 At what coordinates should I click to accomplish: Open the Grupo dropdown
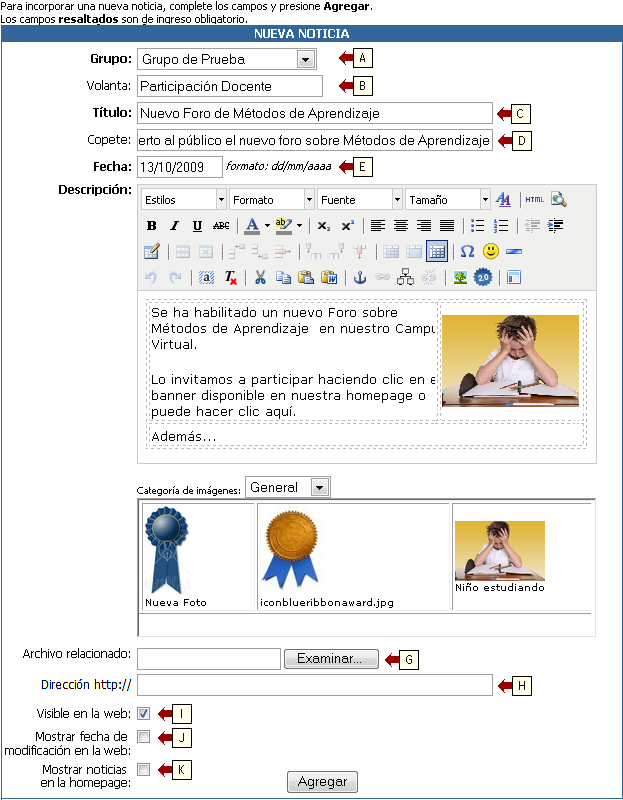[227, 59]
